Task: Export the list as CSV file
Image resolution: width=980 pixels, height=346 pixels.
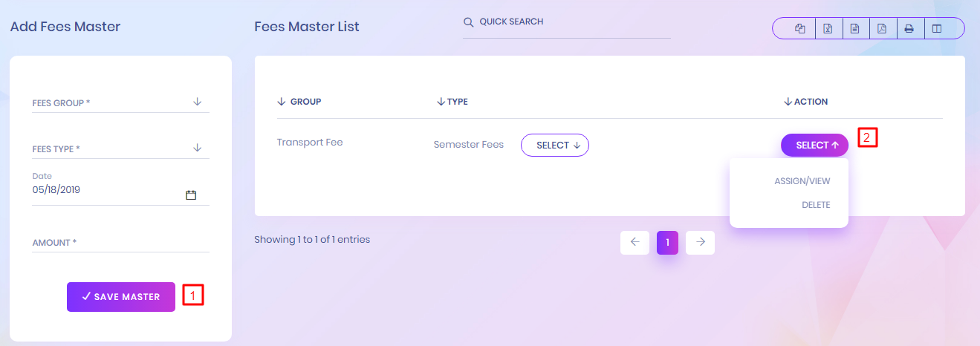Action: [x=854, y=29]
